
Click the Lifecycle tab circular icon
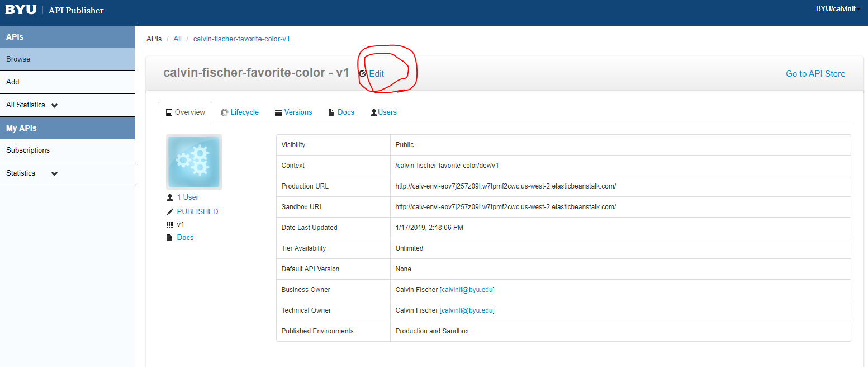[225, 112]
